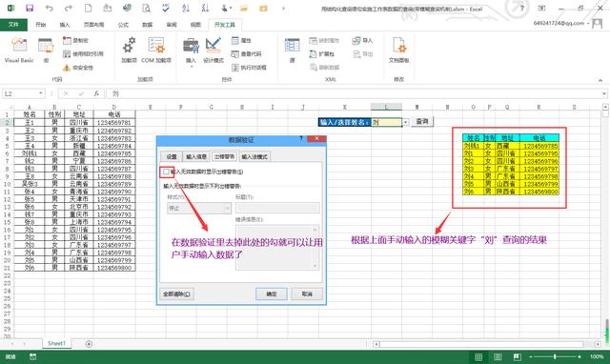Open the Add-ins (加载项) gear icon
The width and height of the screenshot is (610, 364).
pyautogui.click(x=130, y=50)
